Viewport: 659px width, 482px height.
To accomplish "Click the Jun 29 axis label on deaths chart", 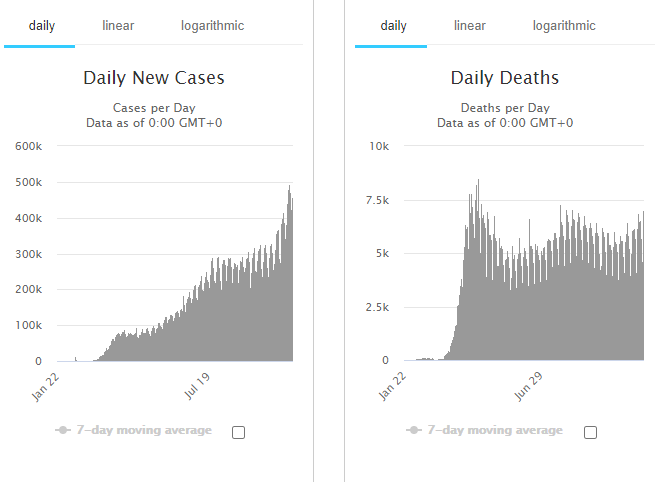I will point(528,387).
